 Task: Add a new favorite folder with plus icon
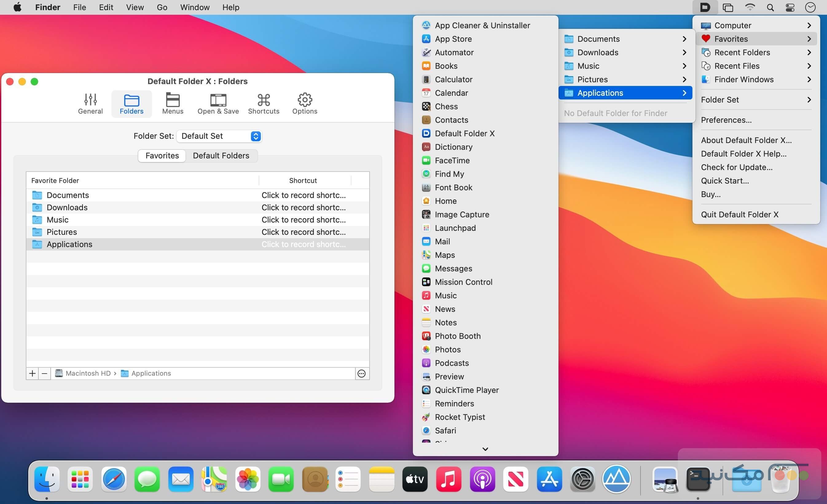pos(32,373)
